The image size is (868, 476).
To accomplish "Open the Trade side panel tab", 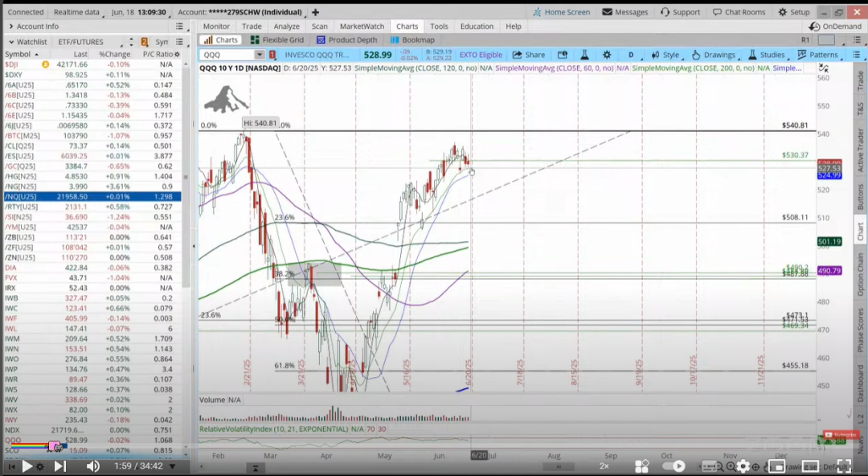I will 860,81.
